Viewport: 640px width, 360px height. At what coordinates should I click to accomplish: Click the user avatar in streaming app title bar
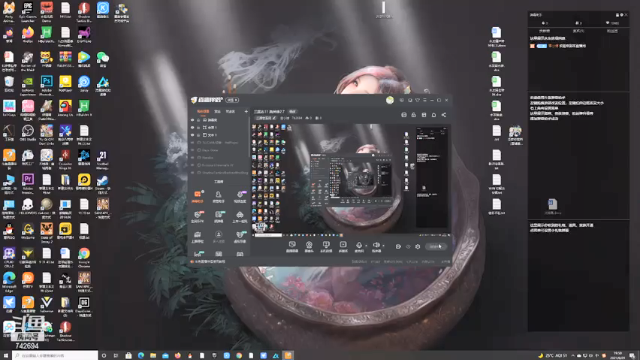pyautogui.click(x=390, y=100)
